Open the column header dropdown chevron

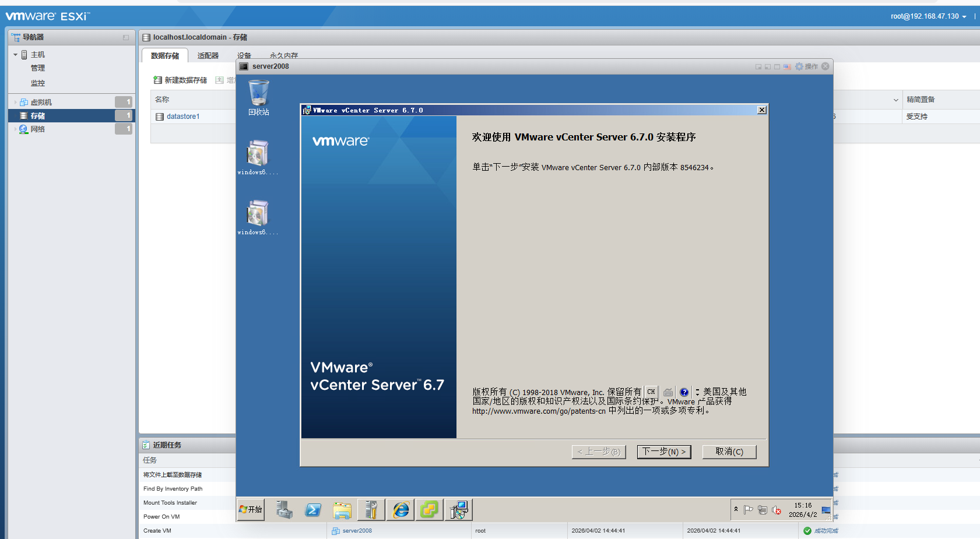(x=896, y=100)
